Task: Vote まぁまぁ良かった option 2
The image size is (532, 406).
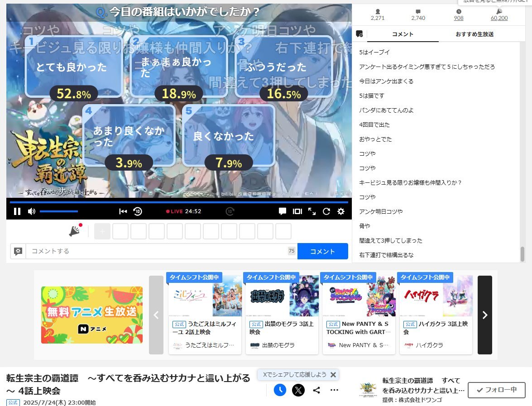Action: click(x=178, y=67)
